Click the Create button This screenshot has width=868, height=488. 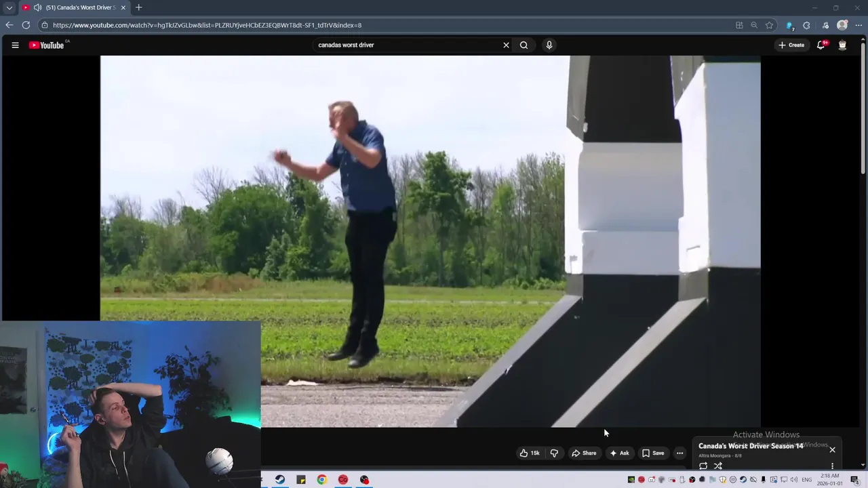point(791,45)
